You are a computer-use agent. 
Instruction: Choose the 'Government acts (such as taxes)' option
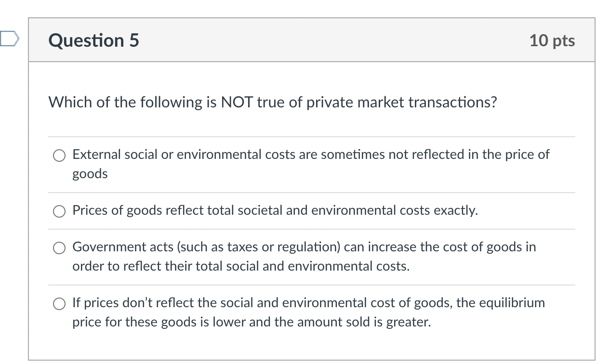(x=59, y=247)
